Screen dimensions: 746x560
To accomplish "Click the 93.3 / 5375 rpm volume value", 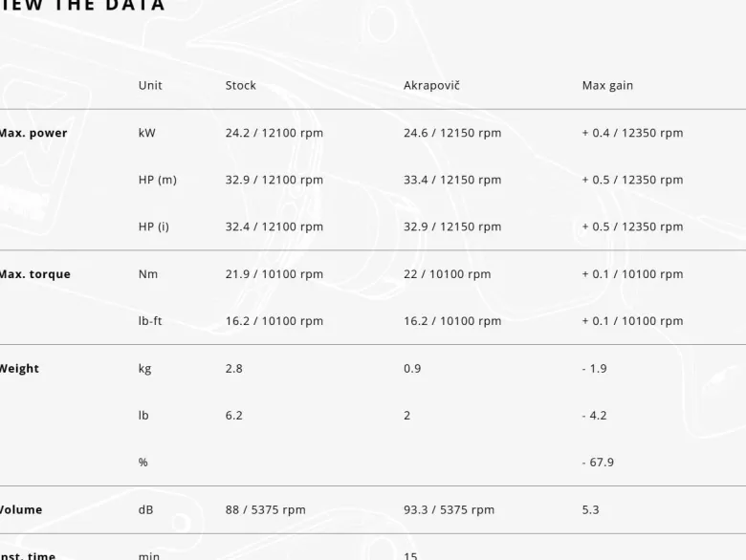I will tap(450, 509).
